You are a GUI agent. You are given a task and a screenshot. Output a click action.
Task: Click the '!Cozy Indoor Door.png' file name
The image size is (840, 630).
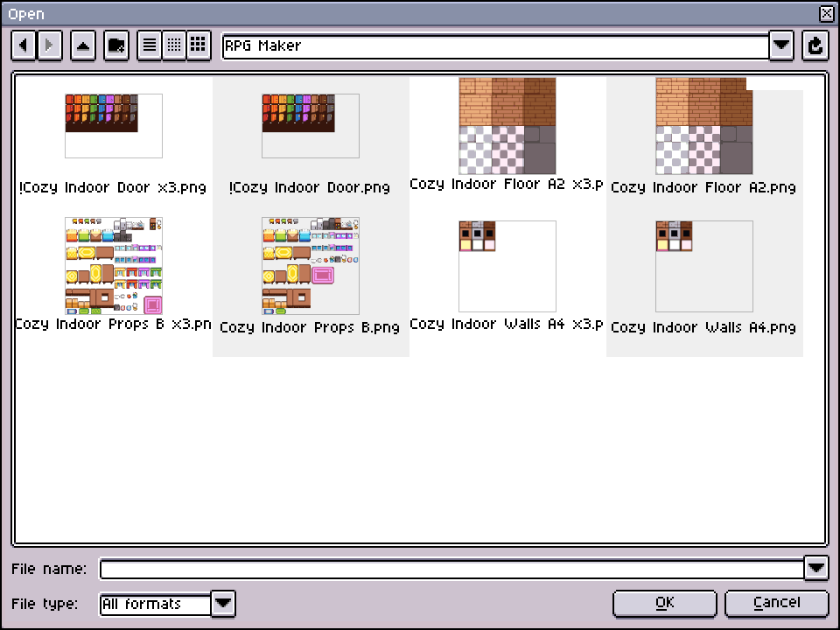point(310,187)
